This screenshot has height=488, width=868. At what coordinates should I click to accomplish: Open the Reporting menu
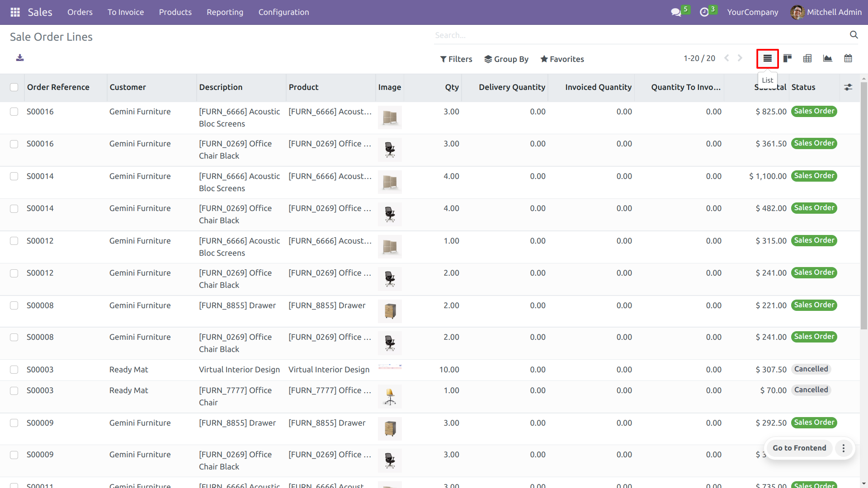[x=225, y=12]
